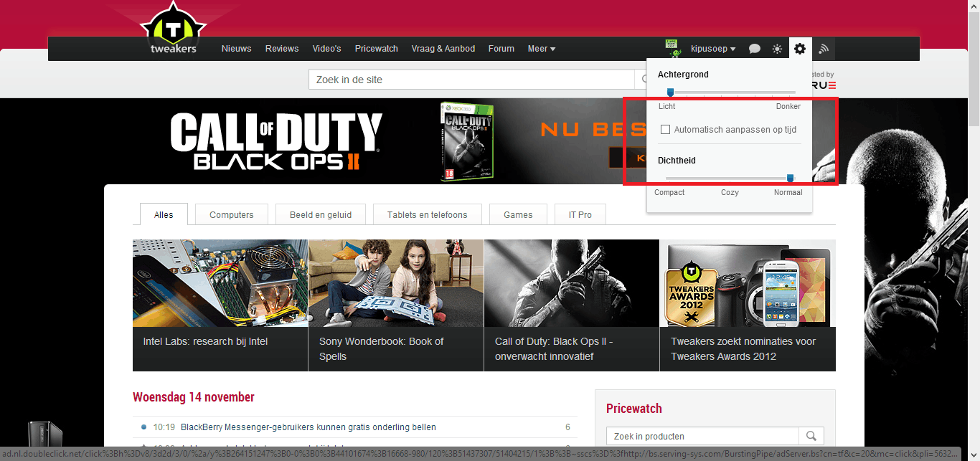Open BlackBerry Messenger news article link
Screen dimensions: 980x461
308,427
